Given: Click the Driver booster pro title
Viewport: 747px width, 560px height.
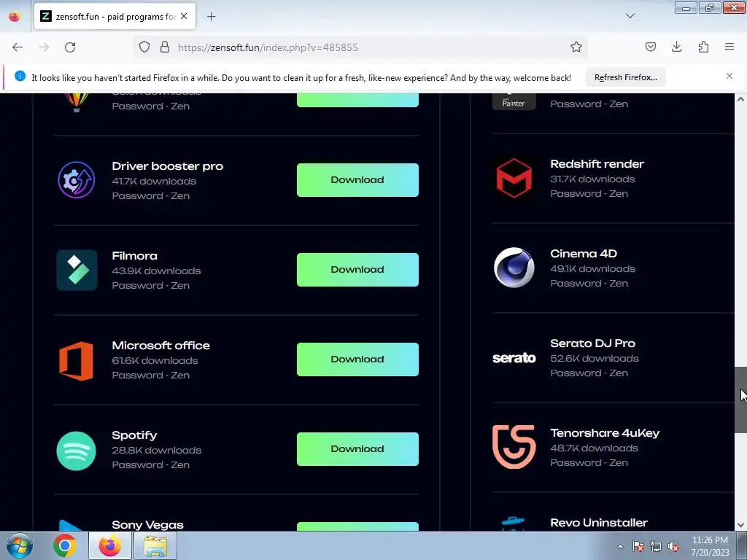Looking at the screenshot, I should [168, 166].
